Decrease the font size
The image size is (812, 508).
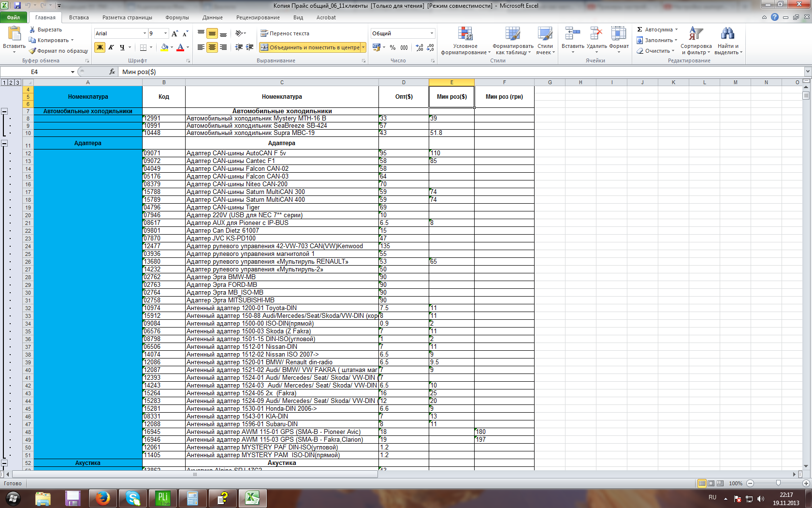[185, 33]
